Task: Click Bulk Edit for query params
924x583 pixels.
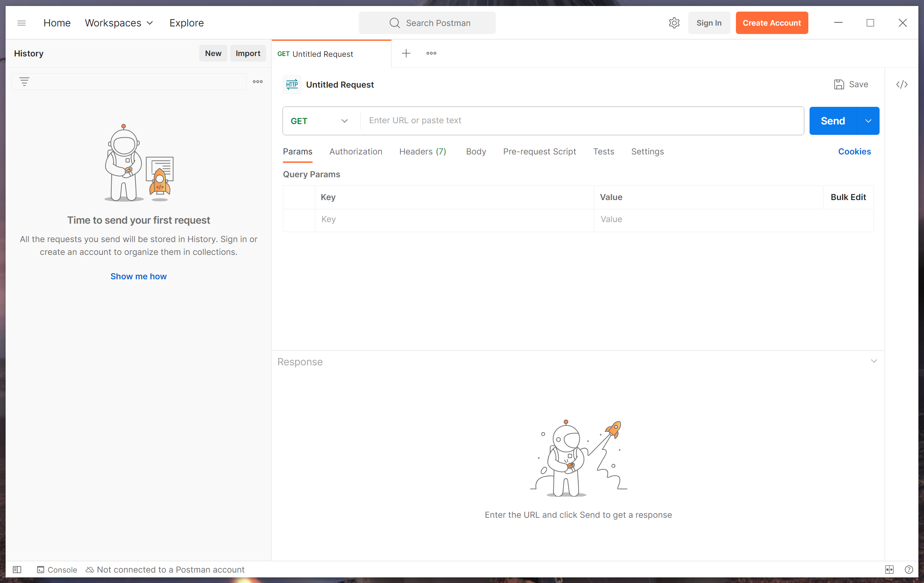Action: coord(848,197)
